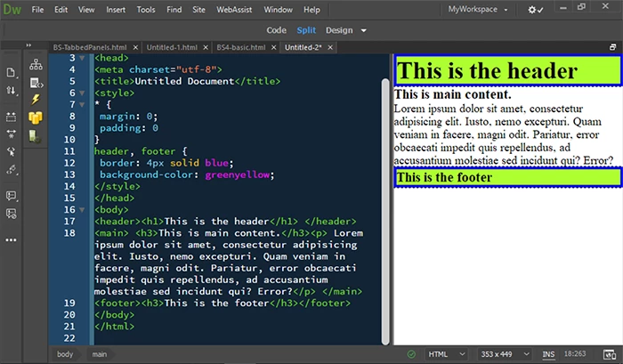
Task: Click the code inspect panel icon
Action: (x=36, y=83)
